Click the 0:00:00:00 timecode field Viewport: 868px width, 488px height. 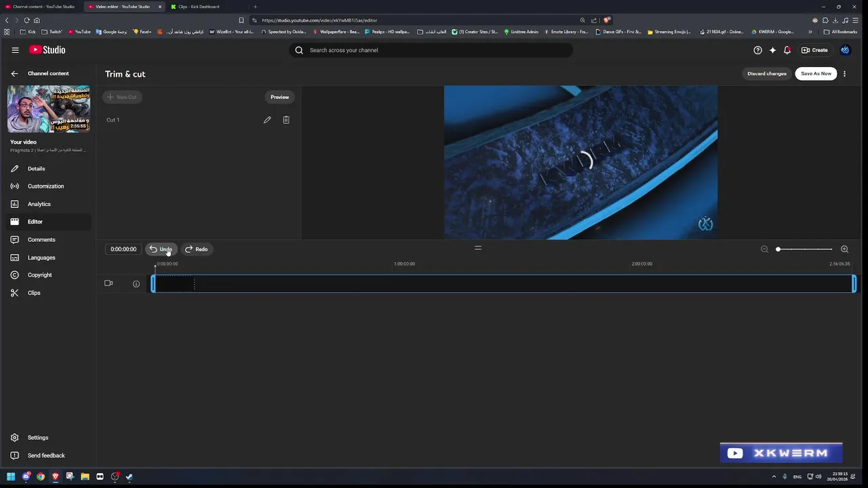123,249
